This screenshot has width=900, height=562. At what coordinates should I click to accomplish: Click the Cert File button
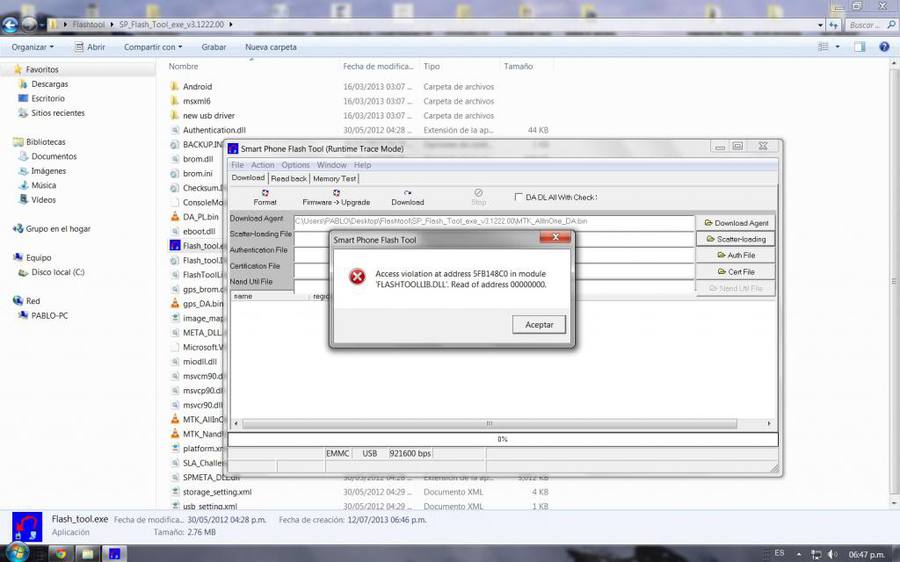point(736,272)
